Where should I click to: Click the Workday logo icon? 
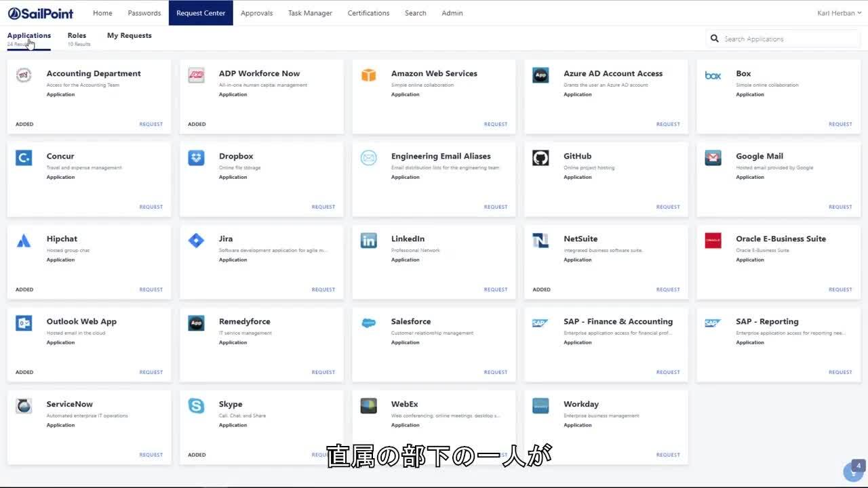click(540, 406)
